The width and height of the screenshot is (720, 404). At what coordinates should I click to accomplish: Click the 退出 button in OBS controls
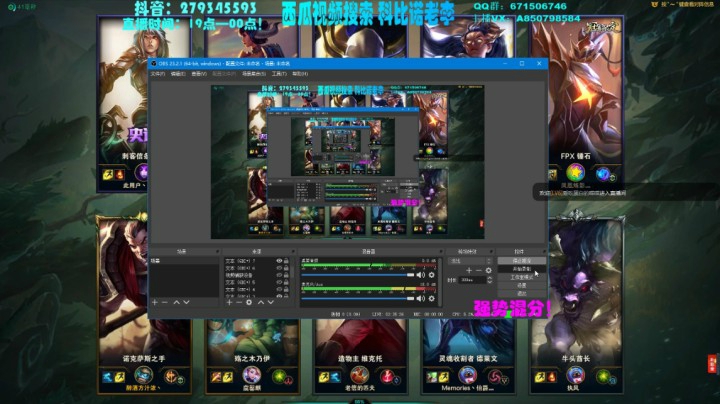pos(522,293)
